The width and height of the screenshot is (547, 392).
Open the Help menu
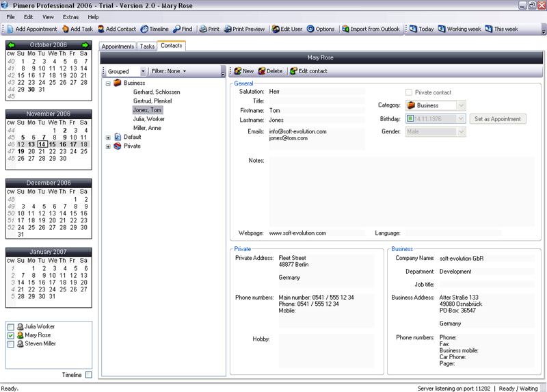[93, 17]
